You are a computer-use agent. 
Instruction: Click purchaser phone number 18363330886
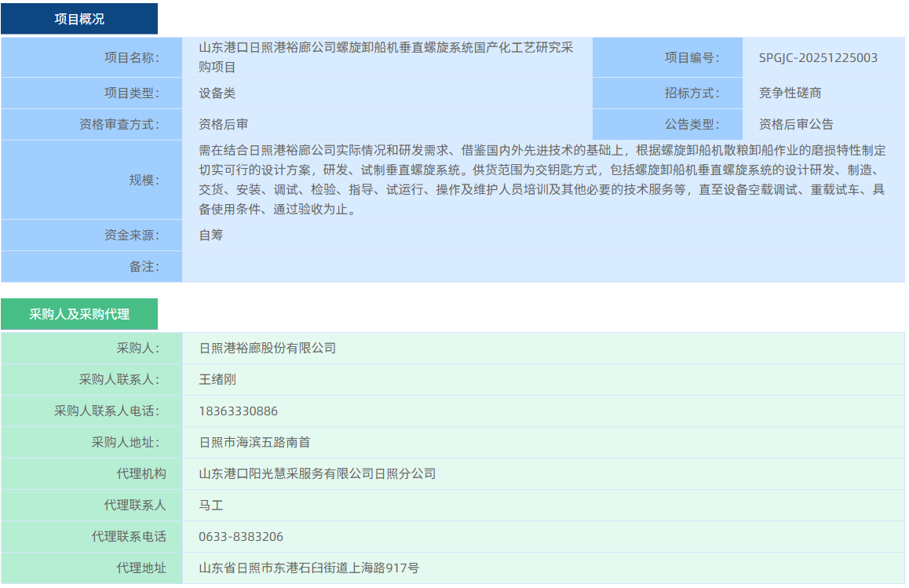(239, 411)
